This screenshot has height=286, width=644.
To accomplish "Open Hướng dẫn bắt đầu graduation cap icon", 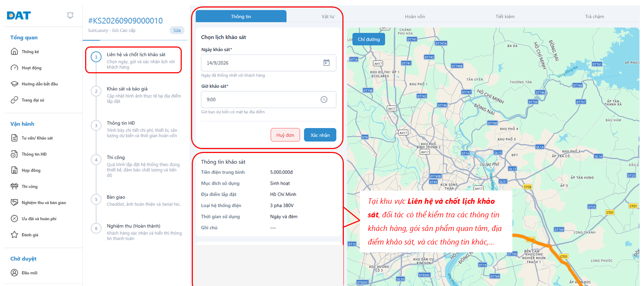I will point(14,84).
